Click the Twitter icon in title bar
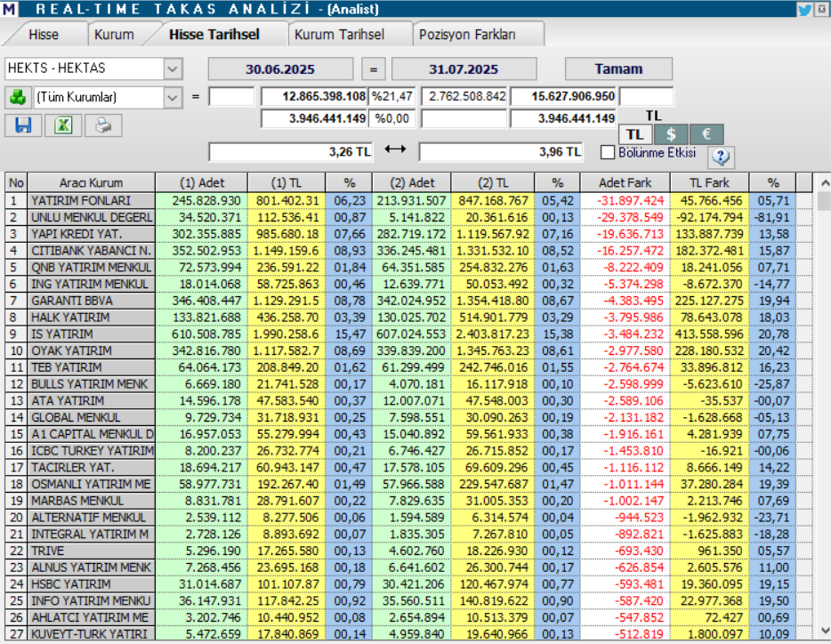Viewport: 831px width, 644px height. click(x=804, y=9)
